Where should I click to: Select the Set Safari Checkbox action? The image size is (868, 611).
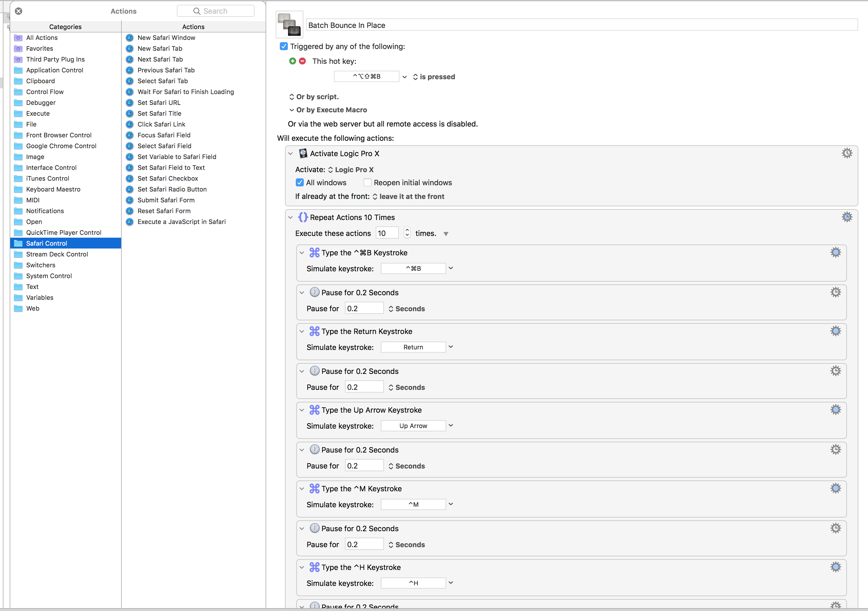[x=193, y=178]
